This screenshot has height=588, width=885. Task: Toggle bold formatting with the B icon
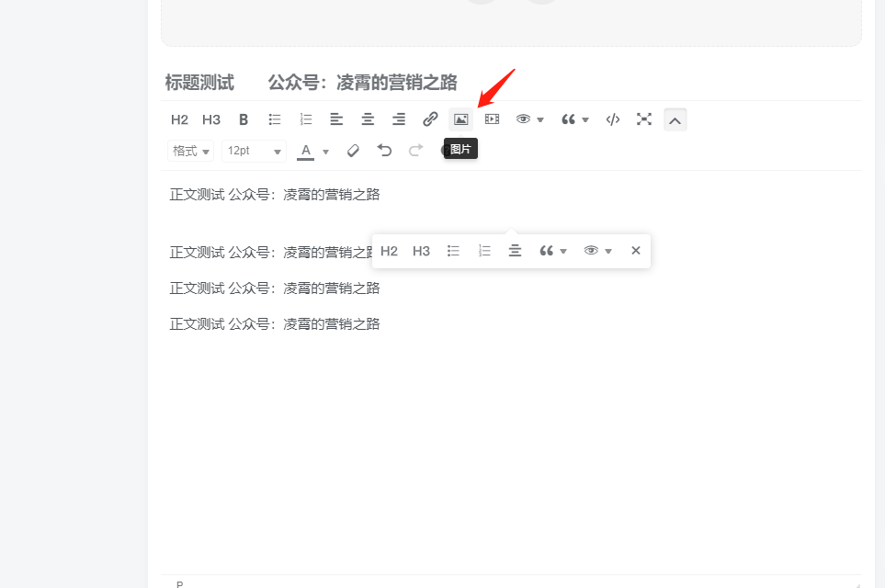click(x=243, y=119)
